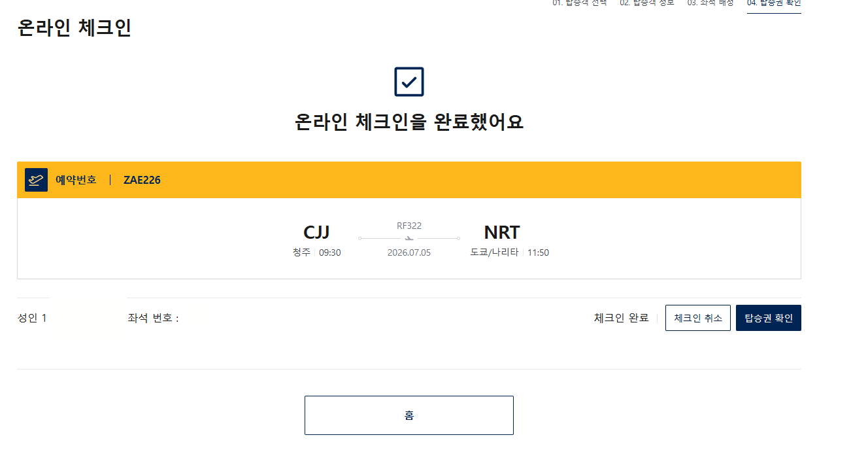
Task: Click the flight number RF322
Action: pos(409,226)
